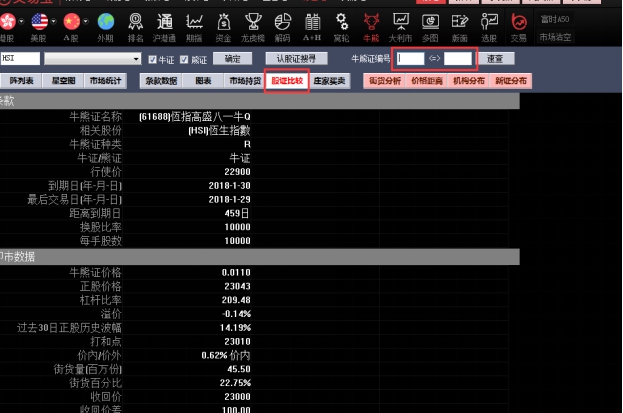The width and height of the screenshot is (623, 413).
Task: Toggle the 牛证 checkbox
Action: 151,59
